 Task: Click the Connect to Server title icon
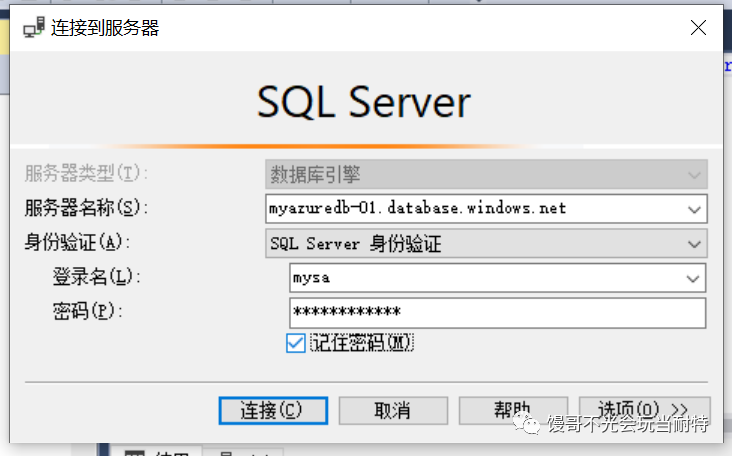34,28
